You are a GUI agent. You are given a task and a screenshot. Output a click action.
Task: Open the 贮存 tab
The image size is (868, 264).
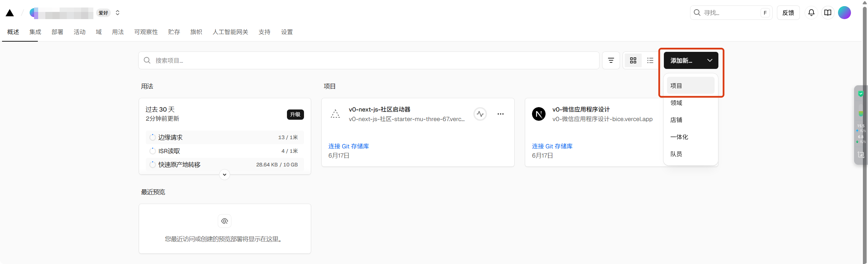click(x=174, y=32)
